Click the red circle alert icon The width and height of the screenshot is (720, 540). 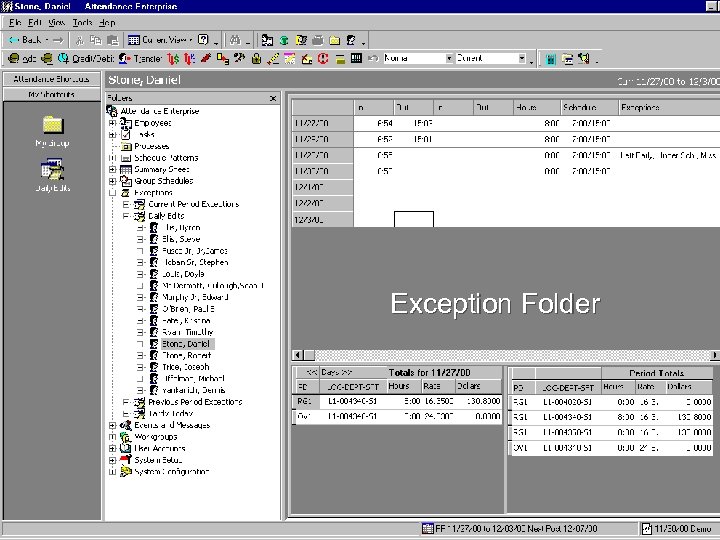click(323, 58)
